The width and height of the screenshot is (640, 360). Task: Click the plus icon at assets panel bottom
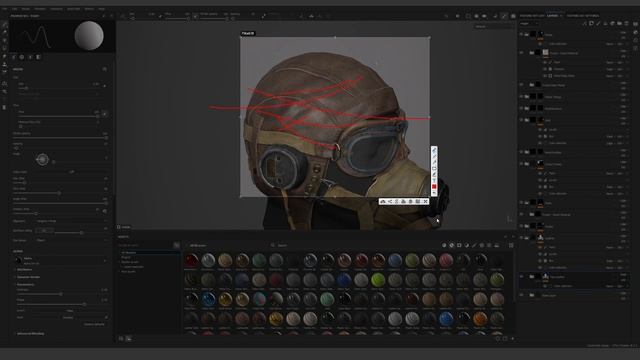pyautogui.click(x=512, y=338)
